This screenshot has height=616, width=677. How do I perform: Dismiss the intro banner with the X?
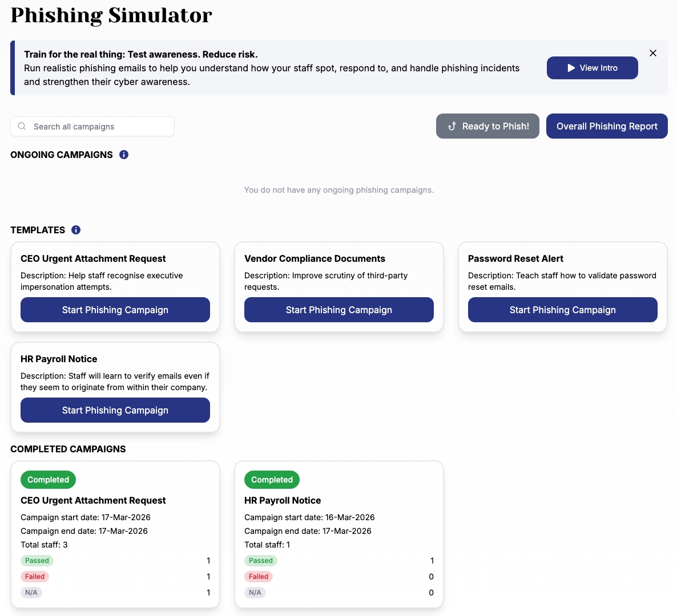point(653,53)
